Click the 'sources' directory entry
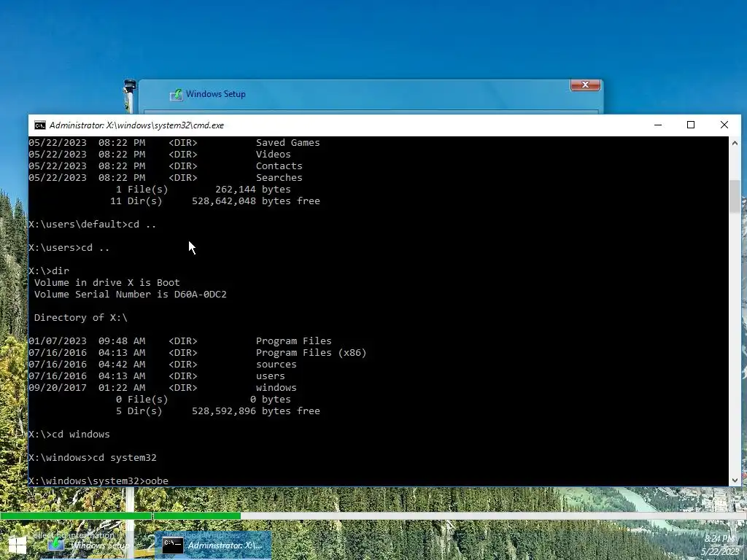The height and width of the screenshot is (560, 747). pos(276,365)
